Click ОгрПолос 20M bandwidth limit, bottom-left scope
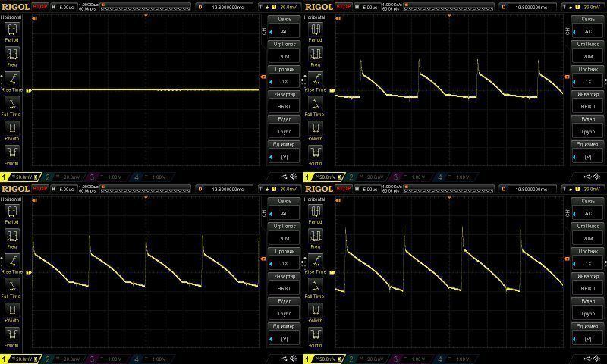Viewport: 607px width, 364px height. point(285,234)
